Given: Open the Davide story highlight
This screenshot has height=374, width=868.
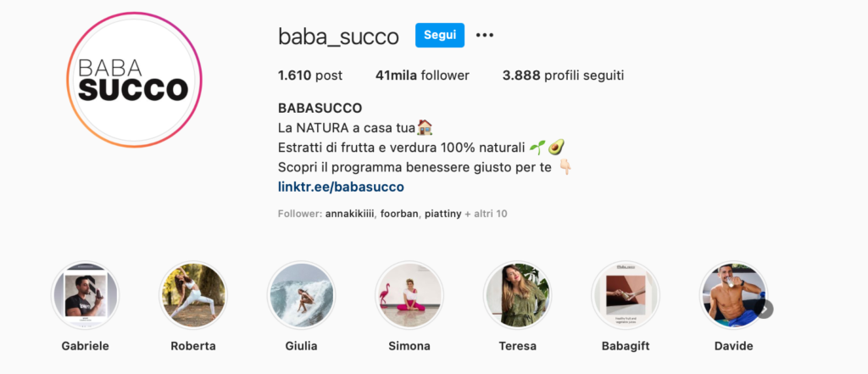Looking at the screenshot, I should tap(733, 295).
